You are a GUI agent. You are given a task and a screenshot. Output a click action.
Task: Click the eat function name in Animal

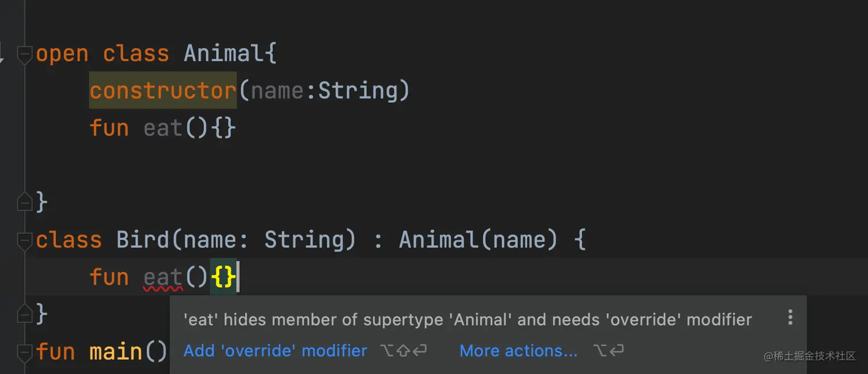[163, 128]
